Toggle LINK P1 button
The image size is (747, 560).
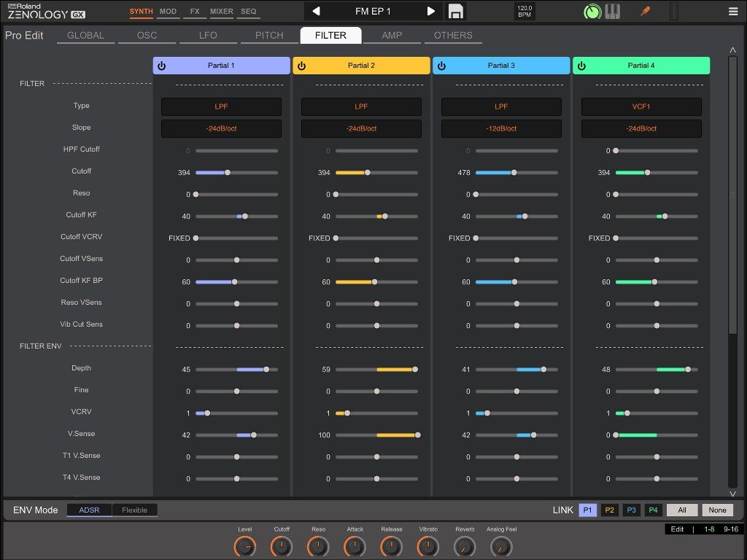[x=587, y=510]
